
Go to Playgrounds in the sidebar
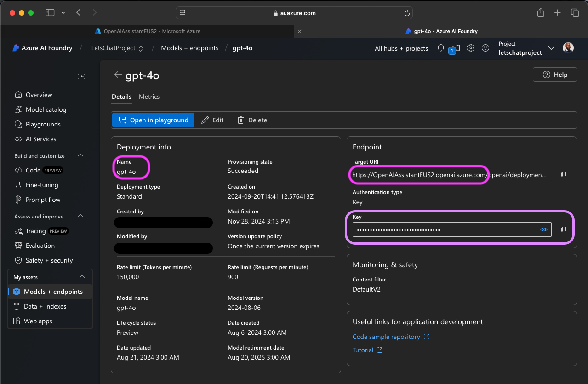[43, 124]
